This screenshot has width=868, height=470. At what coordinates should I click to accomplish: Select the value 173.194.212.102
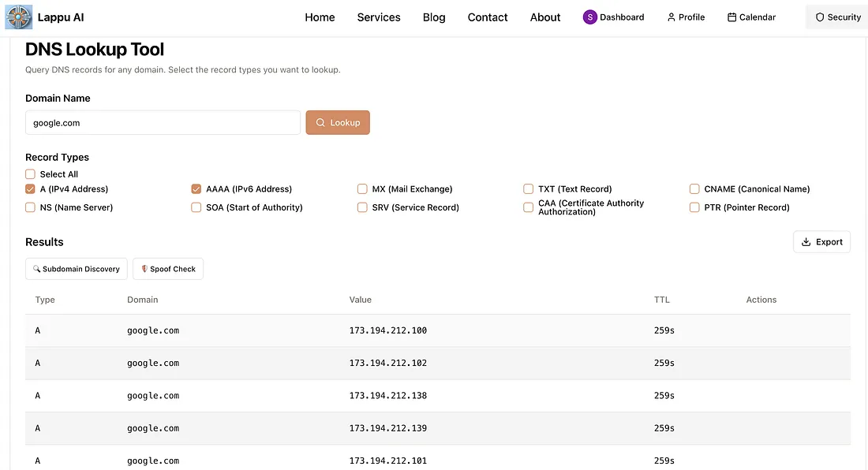click(x=388, y=364)
